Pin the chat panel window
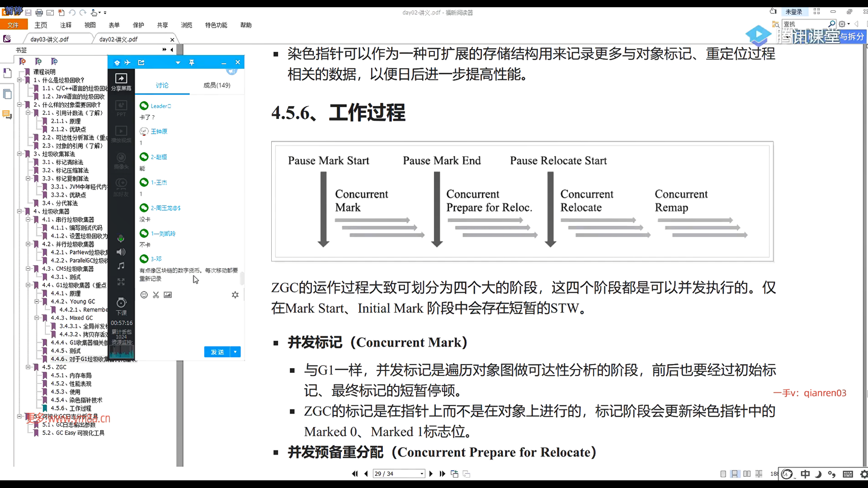The width and height of the screenshot is (868, 488). [192, 62]
